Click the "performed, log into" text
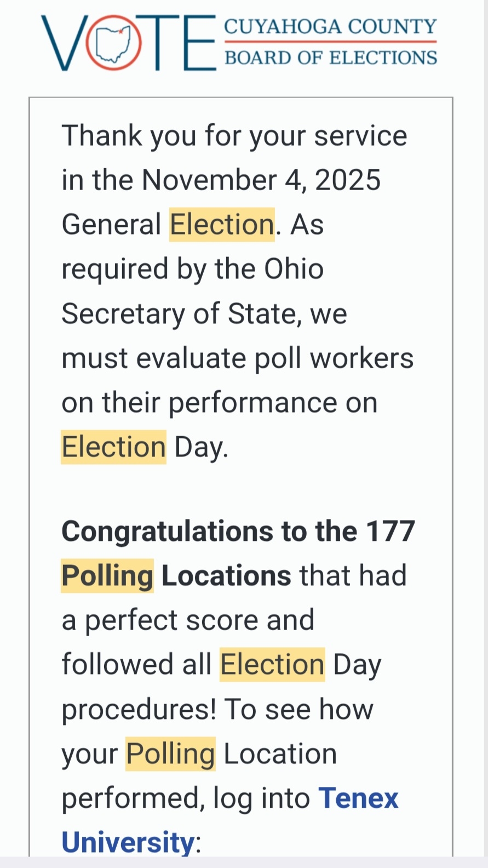The image size is (488, 868). point(186,798)
